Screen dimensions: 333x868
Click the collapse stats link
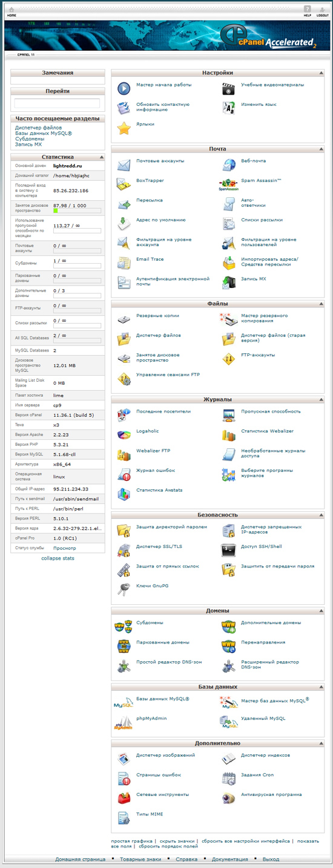tap(58, 558)
